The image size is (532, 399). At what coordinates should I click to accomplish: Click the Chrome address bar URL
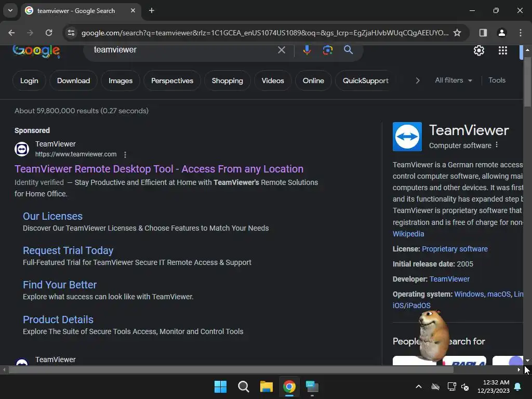pyautogui.click(x=264, y=33)
